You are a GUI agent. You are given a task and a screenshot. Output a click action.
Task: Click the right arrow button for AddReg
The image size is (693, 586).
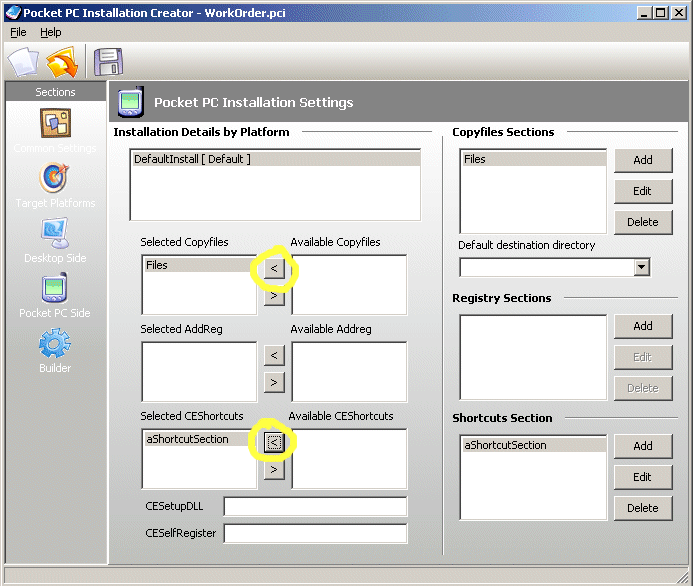coord(274,382)
